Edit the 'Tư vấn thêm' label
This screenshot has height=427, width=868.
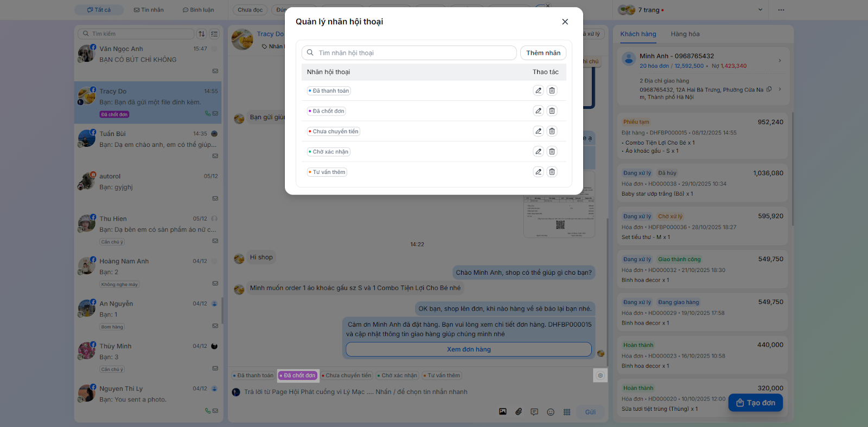538,172
